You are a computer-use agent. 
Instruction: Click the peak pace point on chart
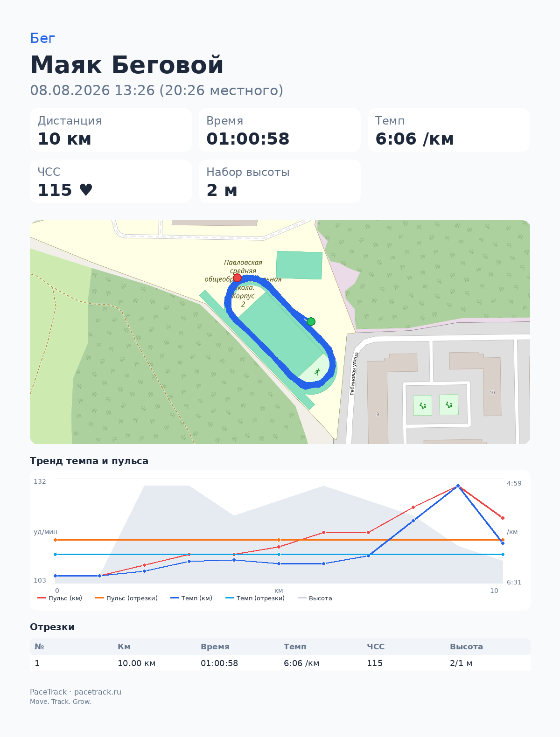coord(458,486)
